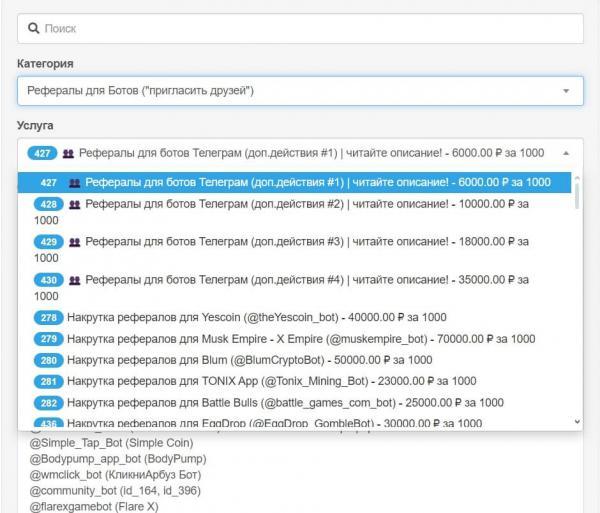600x513 pixels.
Task: Click the 280 ID badge
Action: pos(49,360)
